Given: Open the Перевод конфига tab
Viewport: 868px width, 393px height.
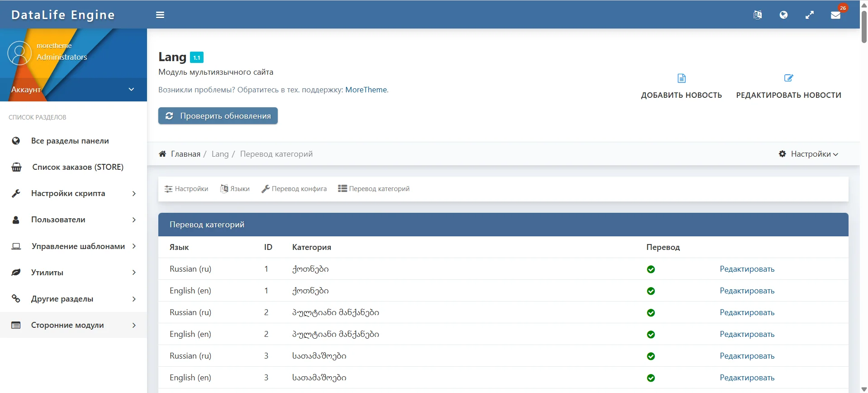Looking at the screenshot, I should click(x=294, y=189).
